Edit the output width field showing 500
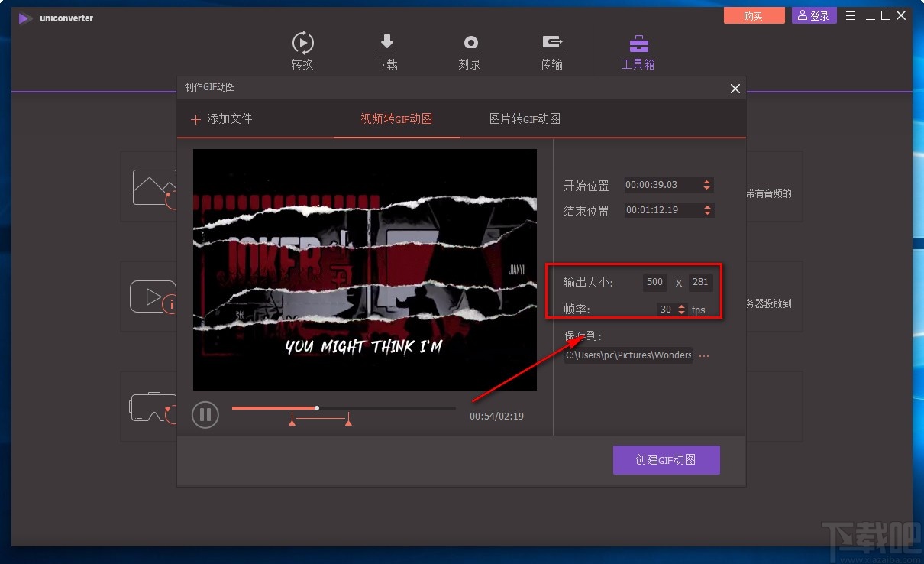The height and width of the screenshot is (564, 924). pos(654,282)
